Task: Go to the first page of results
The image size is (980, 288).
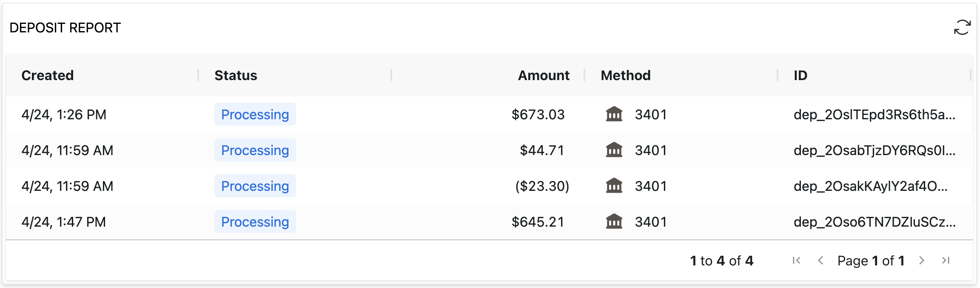Action: coord(797,260)
